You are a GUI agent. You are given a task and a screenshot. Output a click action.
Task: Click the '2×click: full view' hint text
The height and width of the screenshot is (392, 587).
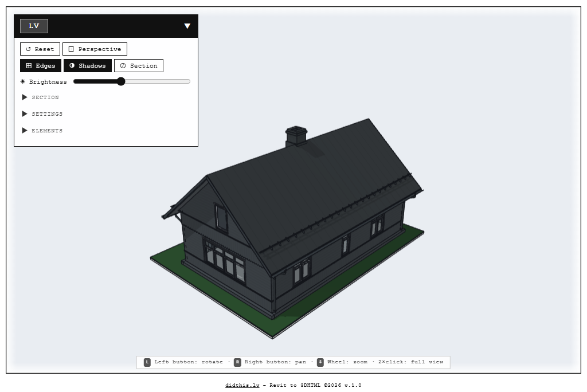point(410,362)
